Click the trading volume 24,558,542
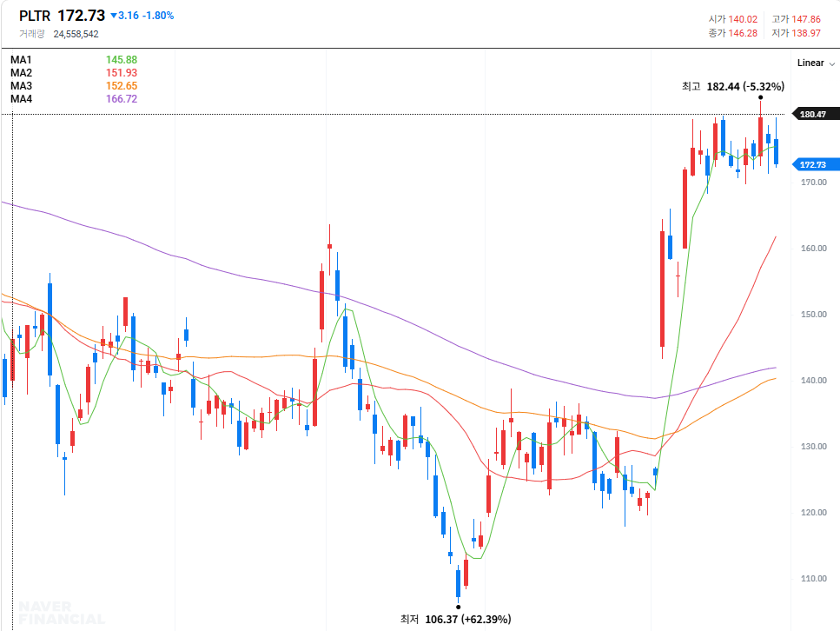 [x=76, y=34]
